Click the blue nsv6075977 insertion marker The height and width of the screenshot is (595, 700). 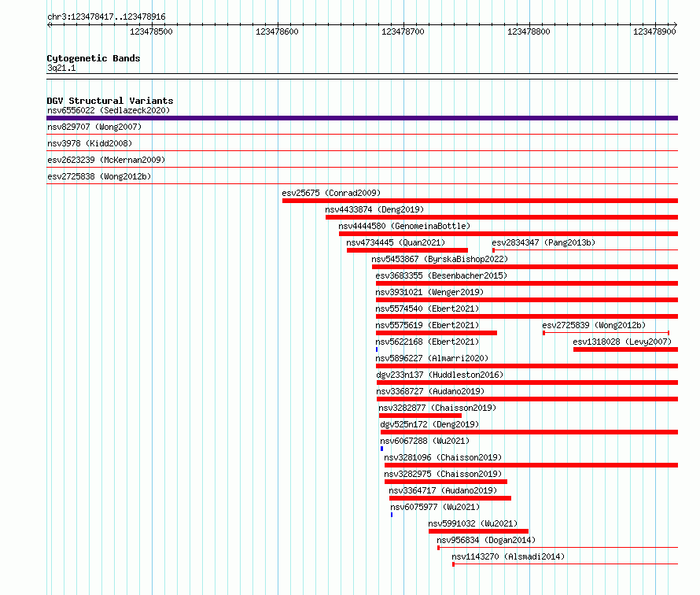tap(392, 515)
